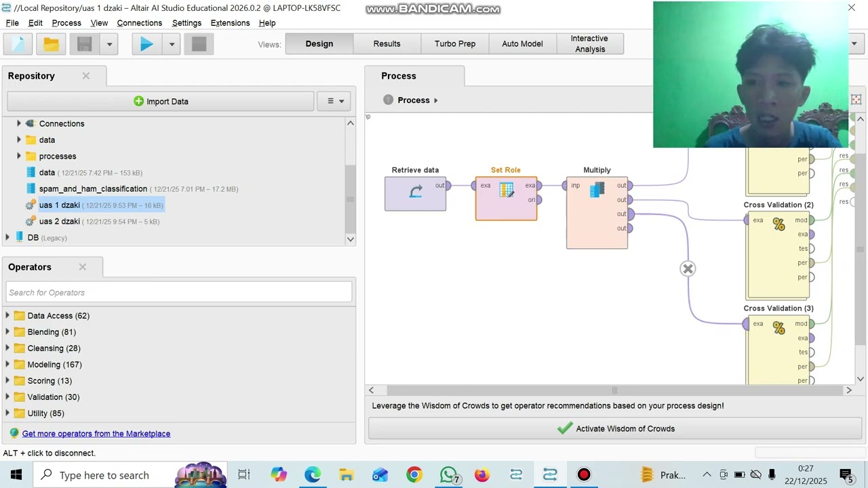Expand the Connections tree node
The height and width of the screenshot is (488, 868).
[x=19, y=123]
